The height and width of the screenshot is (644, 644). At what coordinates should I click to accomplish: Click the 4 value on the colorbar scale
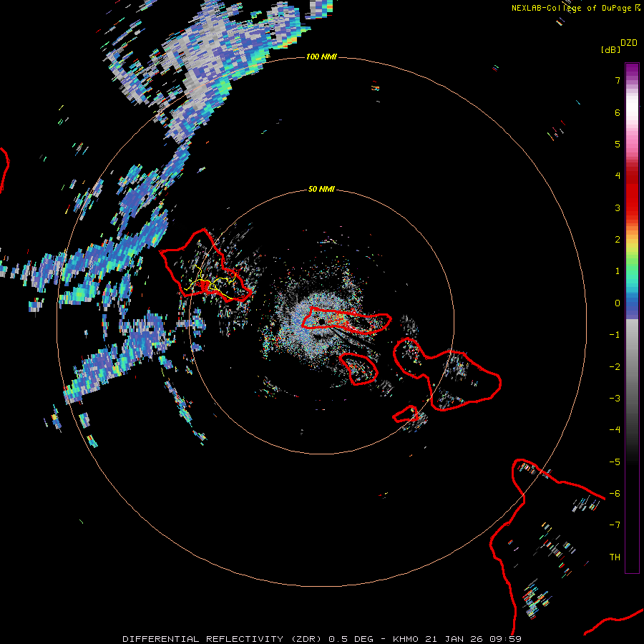pos(618,176)
